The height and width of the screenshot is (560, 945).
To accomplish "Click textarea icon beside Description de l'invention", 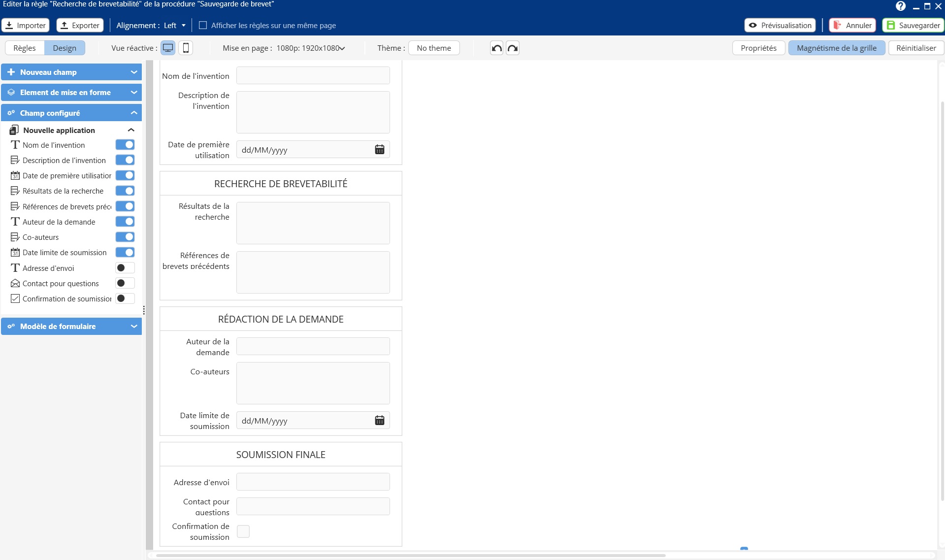I will click(x=15, y=160).
